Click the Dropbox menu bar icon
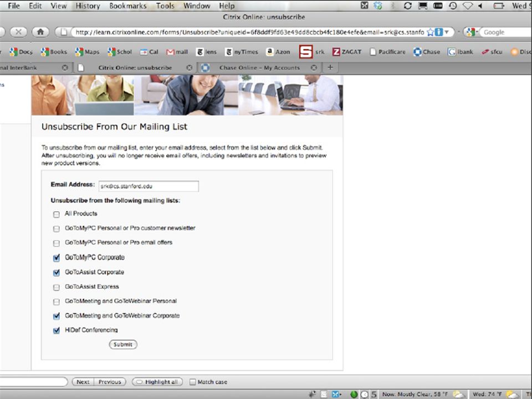Image resolution: width=532 pixels, height=399 pixels. (377, 6)
